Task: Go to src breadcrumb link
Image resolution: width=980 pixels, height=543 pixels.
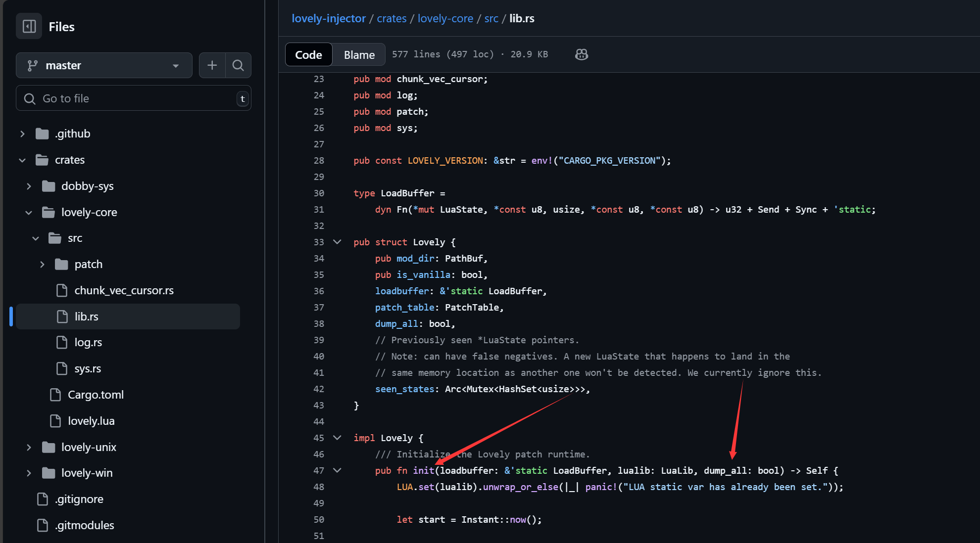Action: [491, 18]
